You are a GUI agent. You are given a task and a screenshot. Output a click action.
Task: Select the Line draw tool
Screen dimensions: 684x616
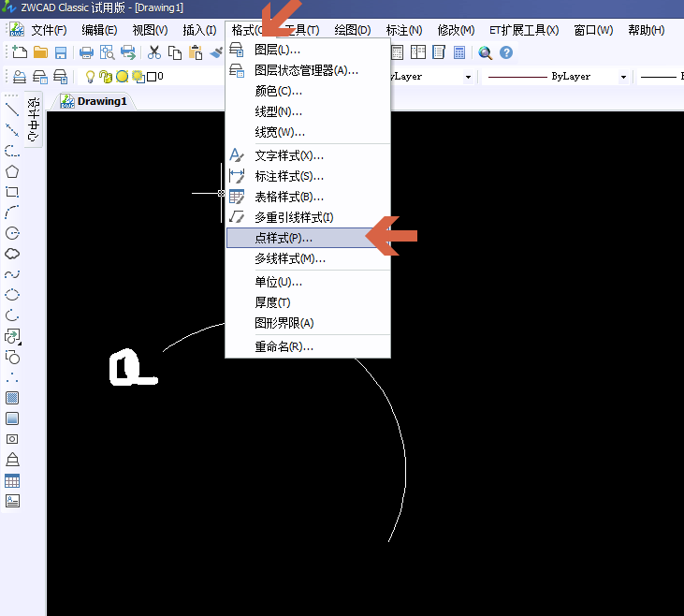click(12, 110)
